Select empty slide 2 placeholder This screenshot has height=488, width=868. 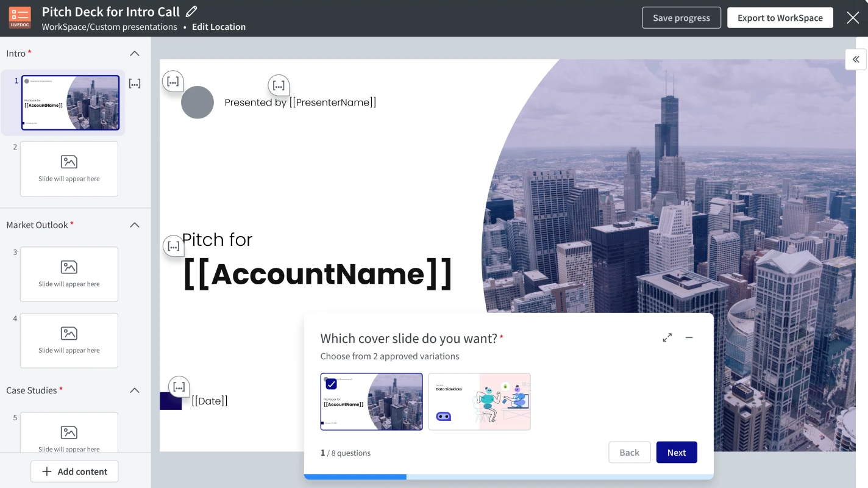click(69, 169)
